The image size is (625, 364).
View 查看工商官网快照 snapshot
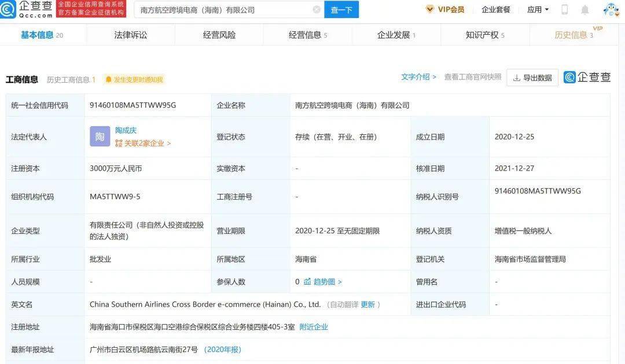point(472,77)
